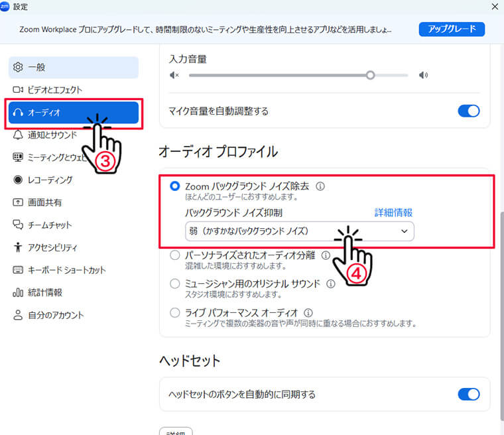Select パーソナライズされたオーディオ分離 radio button
504x435 pixels.
pyautogui.click(x=175, y=255)
